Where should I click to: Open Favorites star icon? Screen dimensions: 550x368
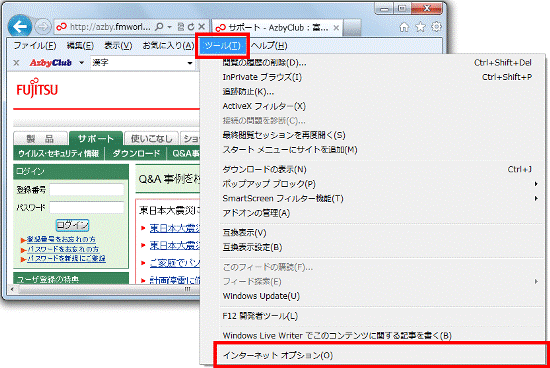(x=420, y=27)
